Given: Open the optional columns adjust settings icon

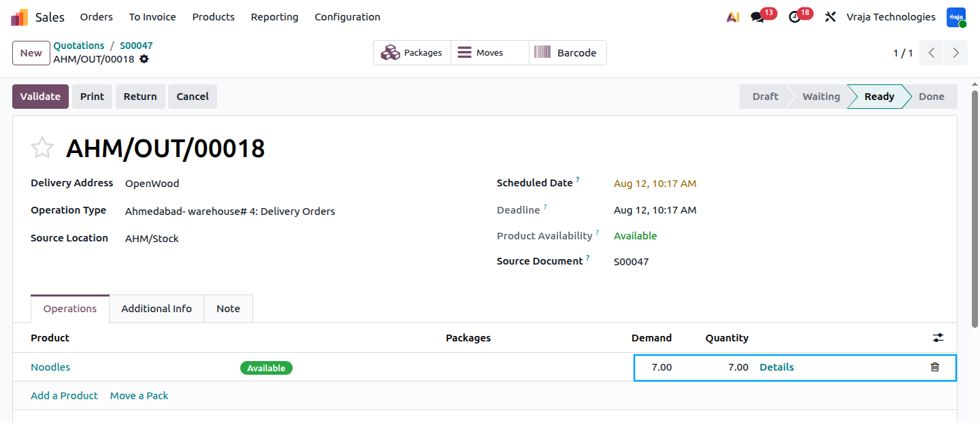Looking at the screenshot, I should click(938, 338).
